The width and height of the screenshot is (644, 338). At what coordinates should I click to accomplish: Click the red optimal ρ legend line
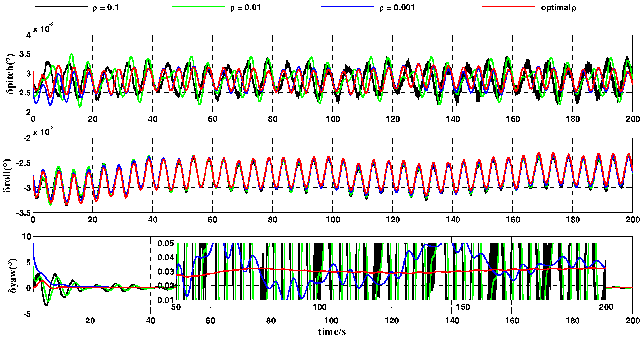point(509,7)
